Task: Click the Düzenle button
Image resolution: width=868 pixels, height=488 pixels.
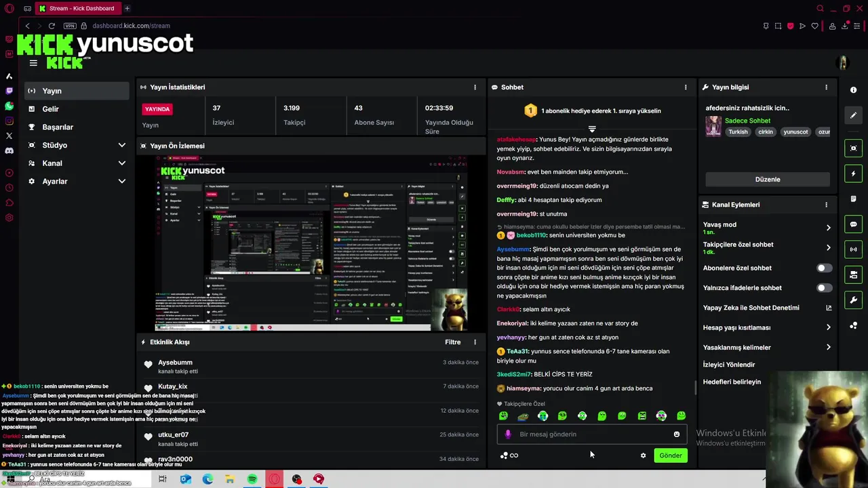Action: [768, 180]
